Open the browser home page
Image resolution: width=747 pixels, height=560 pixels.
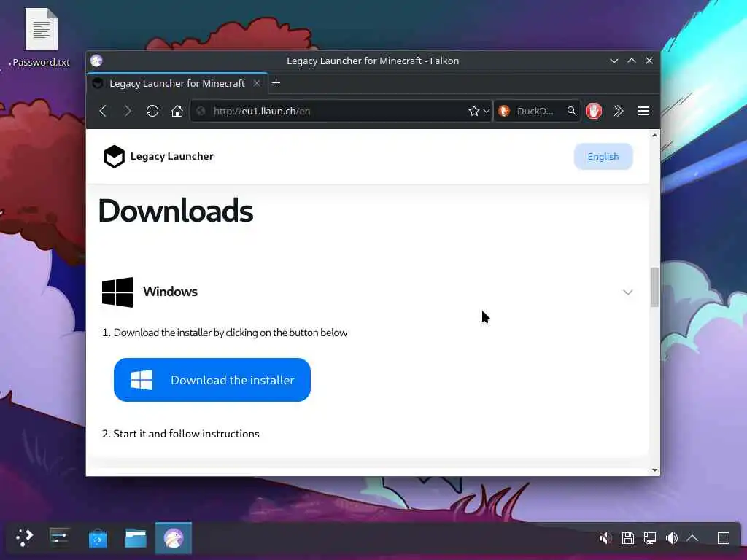pos(177,111)
